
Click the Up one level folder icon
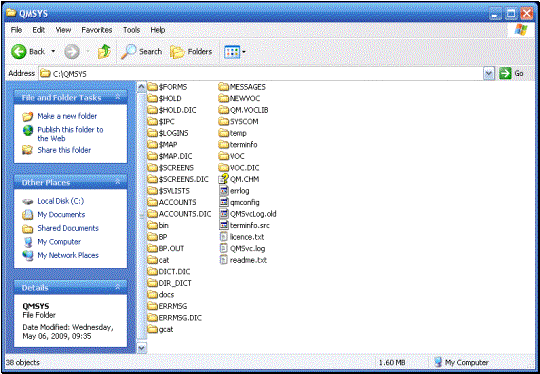(x=104, y=52)
